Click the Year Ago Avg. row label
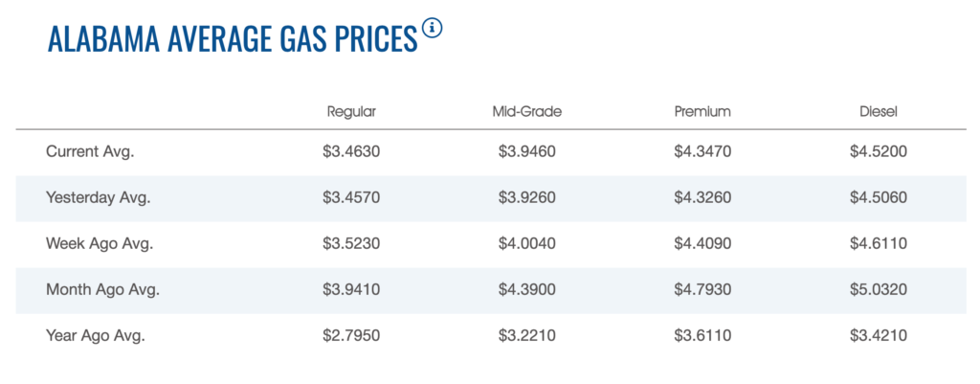 (95, 336)
